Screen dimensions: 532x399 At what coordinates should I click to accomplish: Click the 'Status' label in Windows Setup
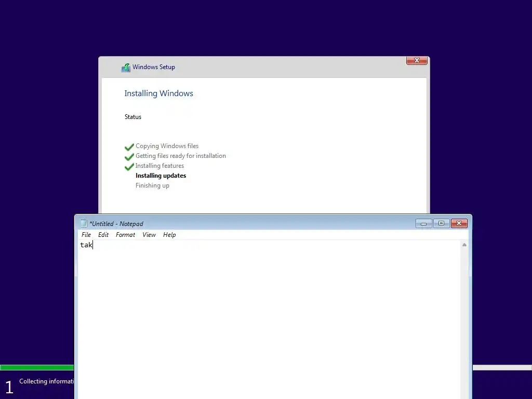pyautogui.click(x=132, y=117)
